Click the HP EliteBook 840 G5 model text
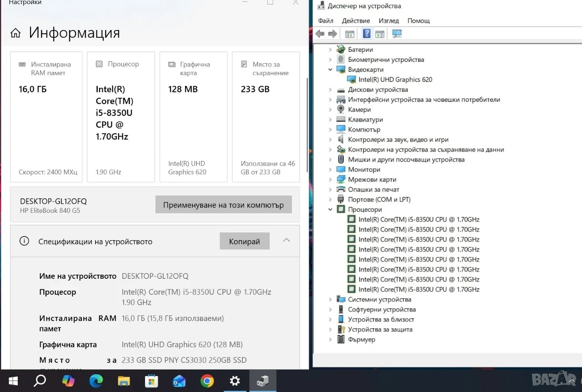This screenshot has height=392, width=582. click(50, 211)
